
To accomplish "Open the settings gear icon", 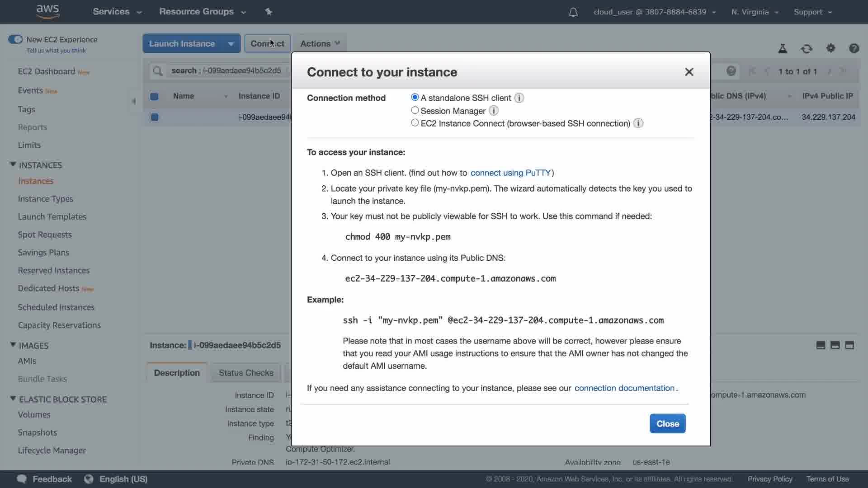I will [830, 48].
